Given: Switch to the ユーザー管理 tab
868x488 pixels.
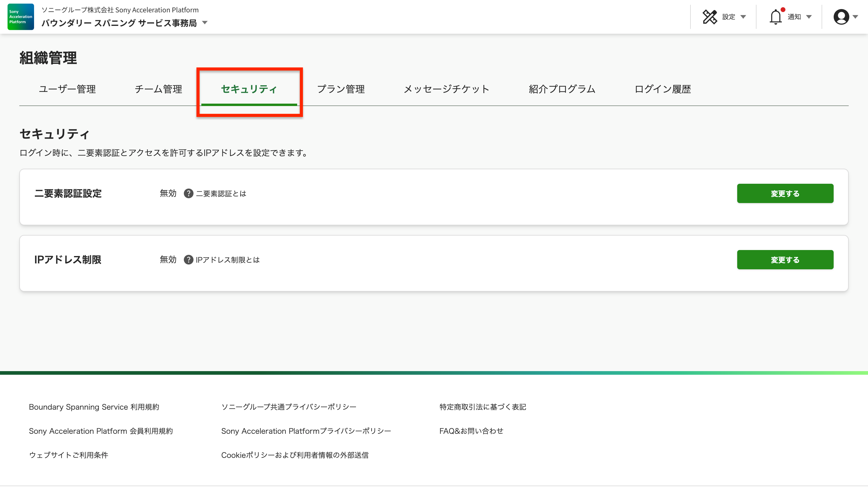Looking at the screenshot, I should pos(68,89).
